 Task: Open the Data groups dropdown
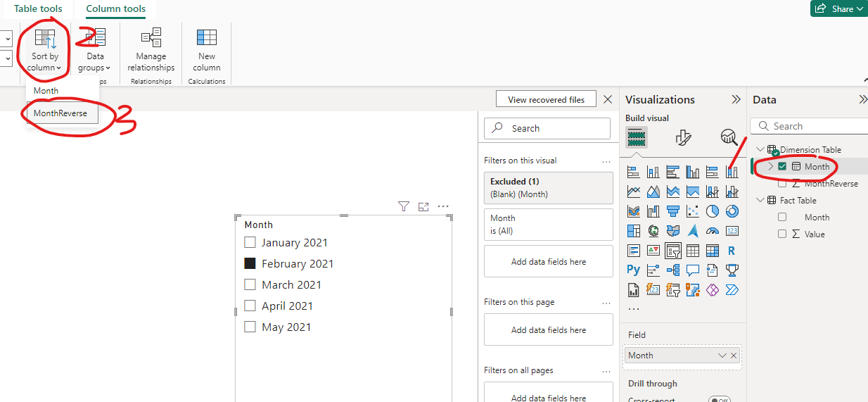click(95, 51)
